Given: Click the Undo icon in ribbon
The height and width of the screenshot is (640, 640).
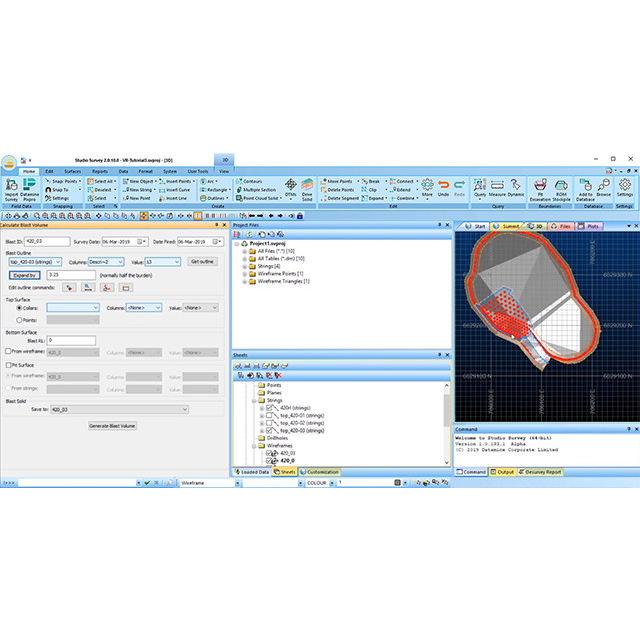Looking at the screenshot, I should pos(443,187).
